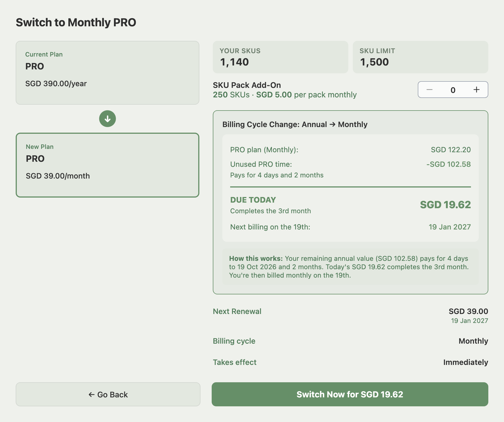Viewport: 504px width, 422px height.
Task: Click the 'Immediately' value
Action: (466, 362)
